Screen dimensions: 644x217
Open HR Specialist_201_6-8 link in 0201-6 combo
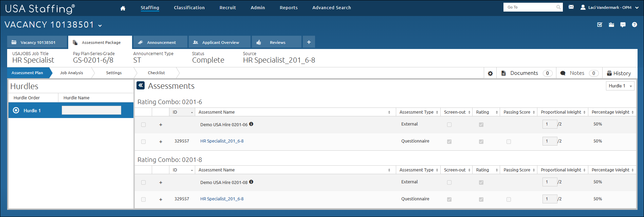pyautogui.click(x=222, y=141)
